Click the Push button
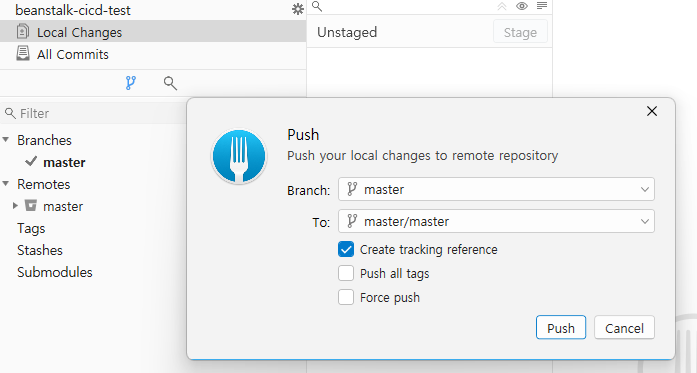 (x=561, y=328)
